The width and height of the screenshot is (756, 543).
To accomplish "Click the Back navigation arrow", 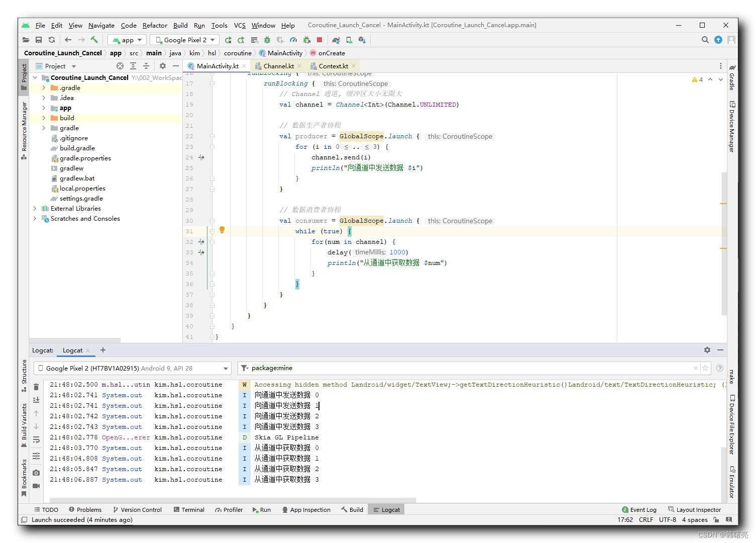I will click(68, 40).
